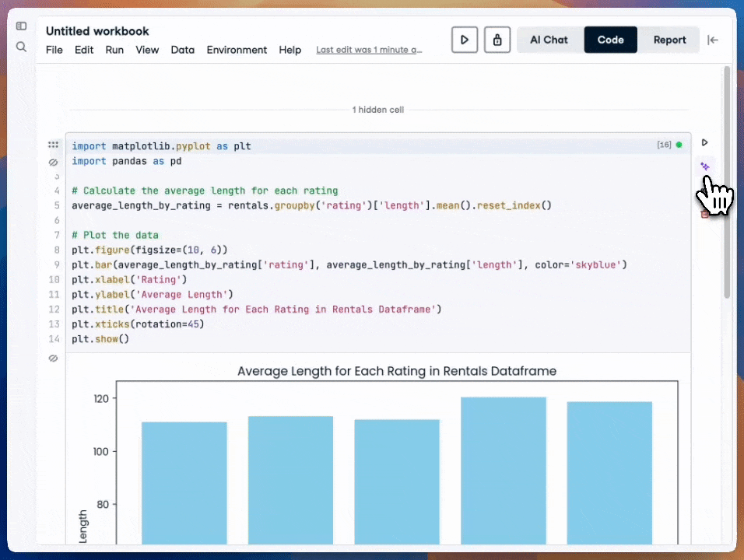
Task: Collapse the right panel with the arrow icon
Action: (x=713, y=40)
